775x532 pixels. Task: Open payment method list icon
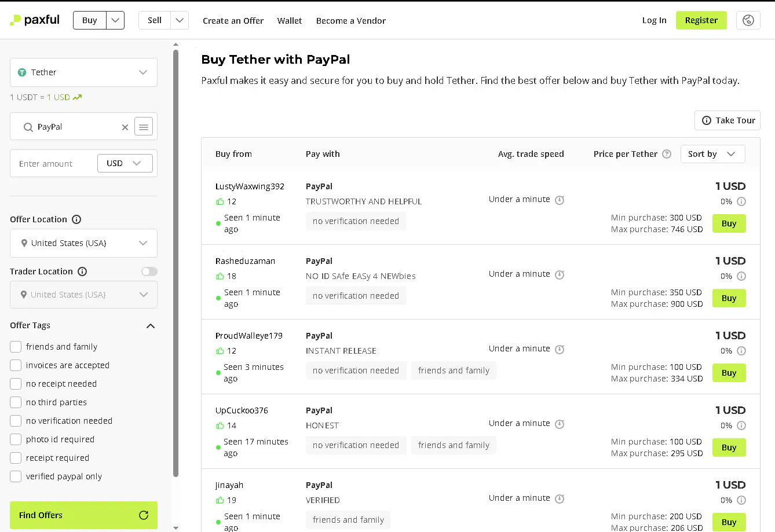[144, 127]
